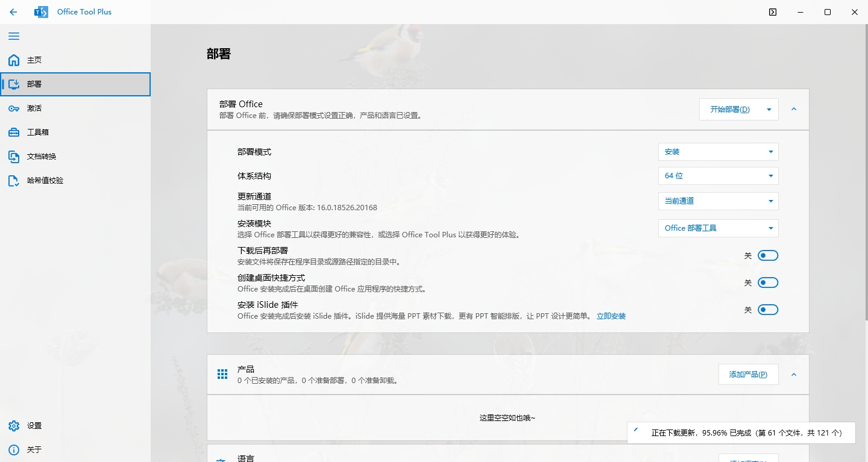This screenshot has height=462, width=868.
Task: Click the 添加产品(P) button
Action: click(x=748, y=374)
